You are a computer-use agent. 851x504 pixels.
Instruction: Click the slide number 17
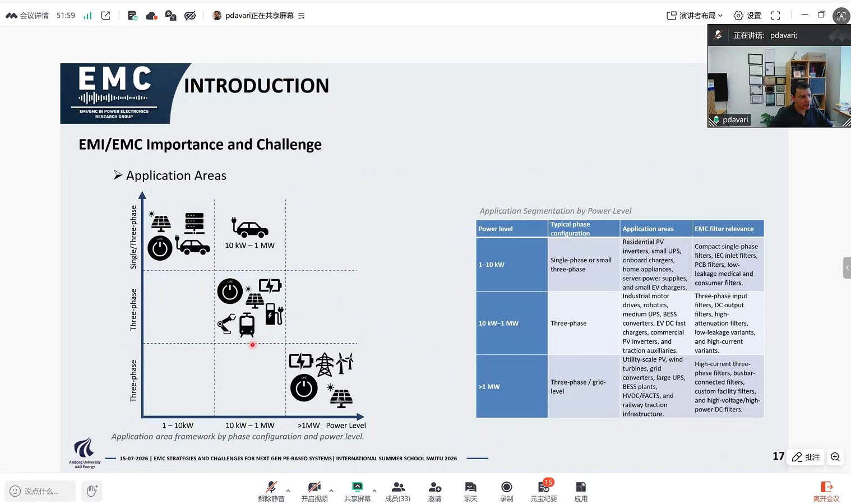point(778,456)
